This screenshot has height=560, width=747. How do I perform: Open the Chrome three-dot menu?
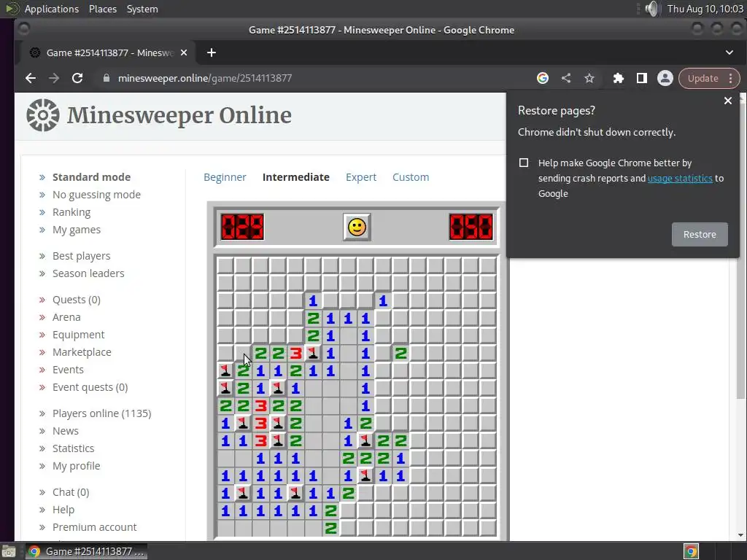(x=731, y=79)
